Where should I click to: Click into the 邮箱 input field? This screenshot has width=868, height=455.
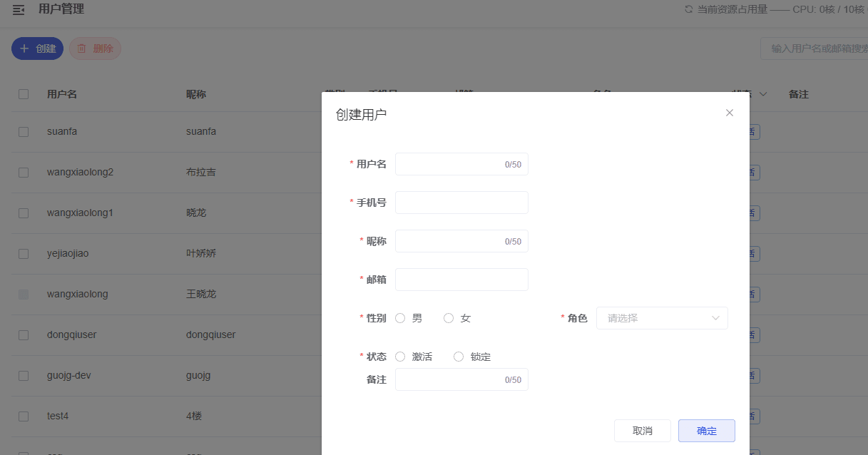(x=461, y=280)
